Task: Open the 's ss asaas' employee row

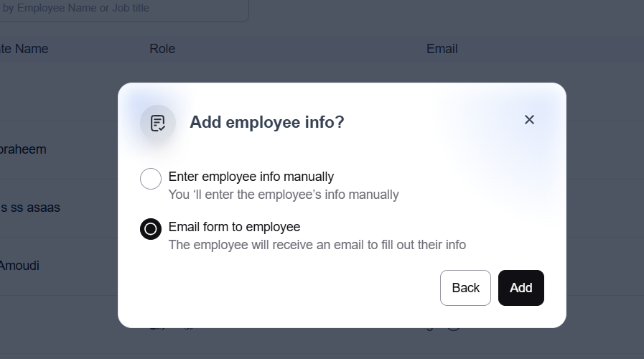Action: (30, 208)
